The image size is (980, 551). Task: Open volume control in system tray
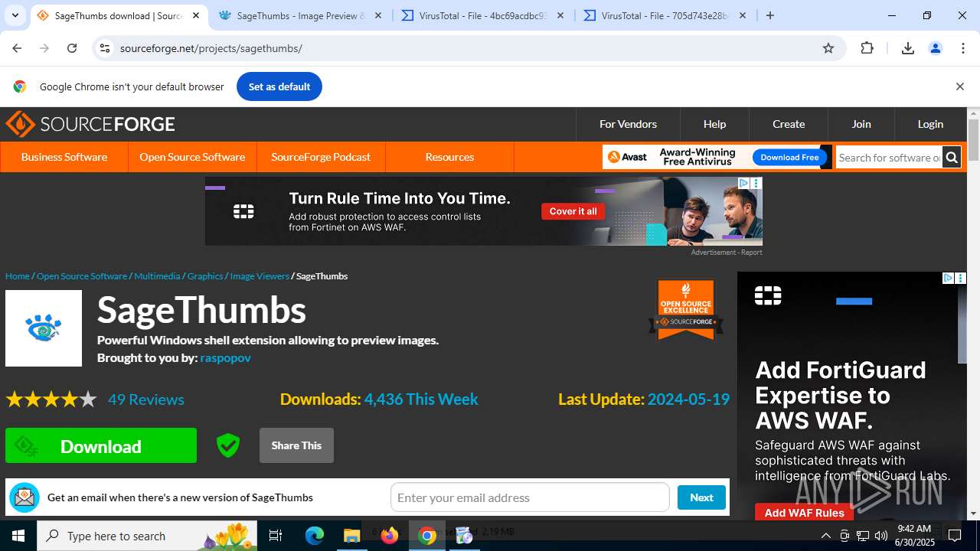881,536
